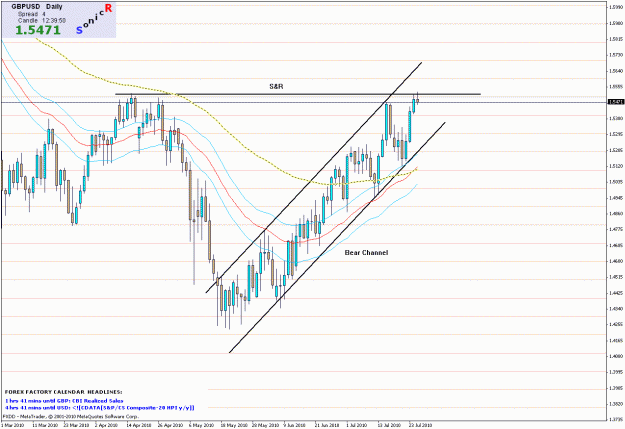
Task: Click the 1.4945 price axis label
Action: (616, 198)
